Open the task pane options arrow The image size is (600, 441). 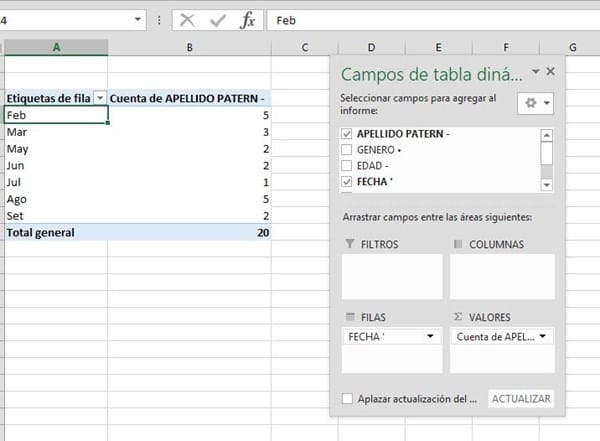tap(535, 72)
